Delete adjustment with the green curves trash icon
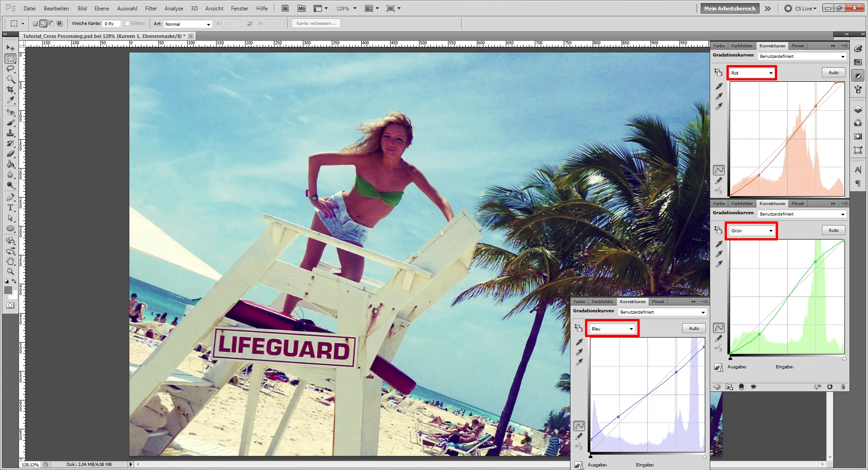 coord(843,387)
